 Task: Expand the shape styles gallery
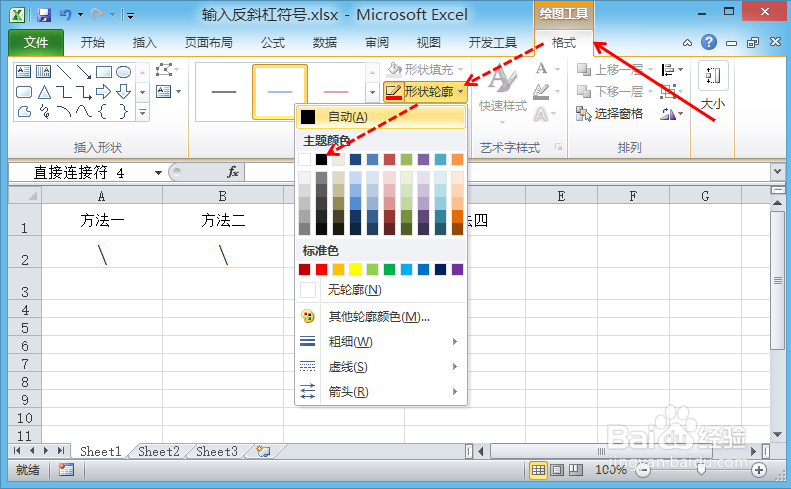(372, 92)
